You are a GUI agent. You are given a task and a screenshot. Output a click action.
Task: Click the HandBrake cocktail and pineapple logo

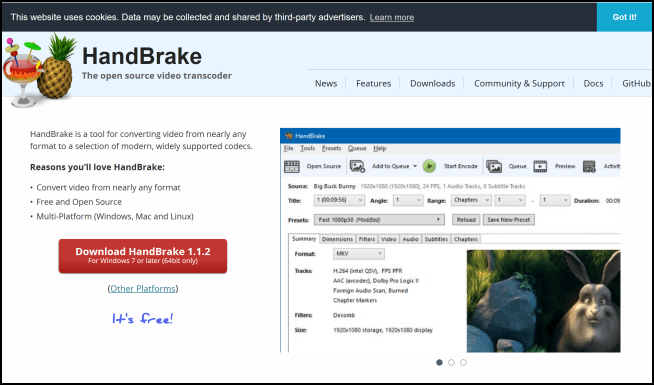coord(40,69)
